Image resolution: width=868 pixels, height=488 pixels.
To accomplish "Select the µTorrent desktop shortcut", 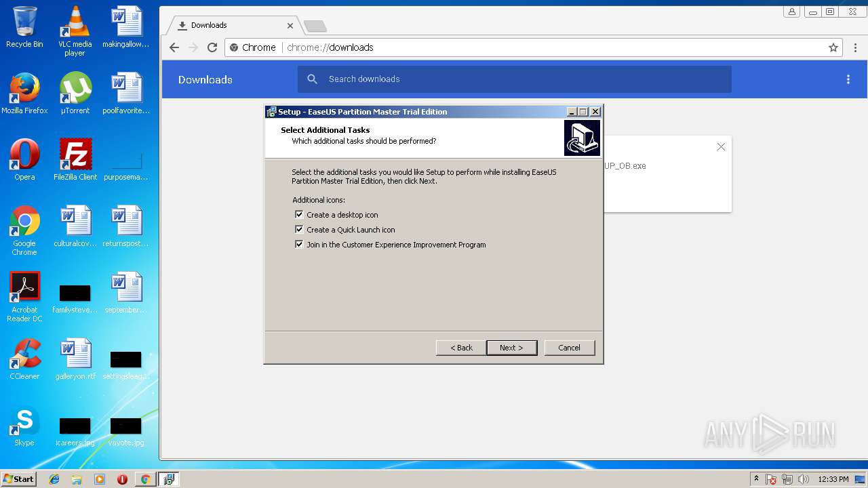I will (75, 94).
